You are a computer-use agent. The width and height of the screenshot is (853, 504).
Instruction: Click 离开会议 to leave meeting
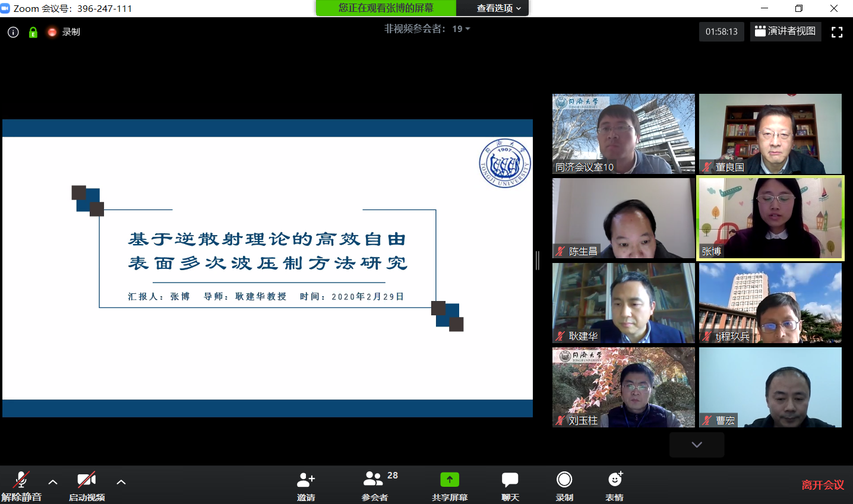822,485
